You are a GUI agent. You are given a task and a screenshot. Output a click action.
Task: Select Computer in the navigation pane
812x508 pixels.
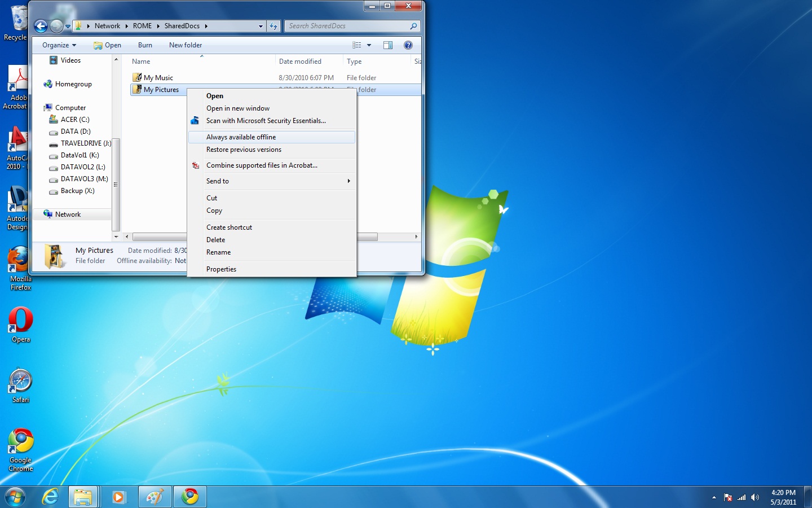tap(65, 108)
